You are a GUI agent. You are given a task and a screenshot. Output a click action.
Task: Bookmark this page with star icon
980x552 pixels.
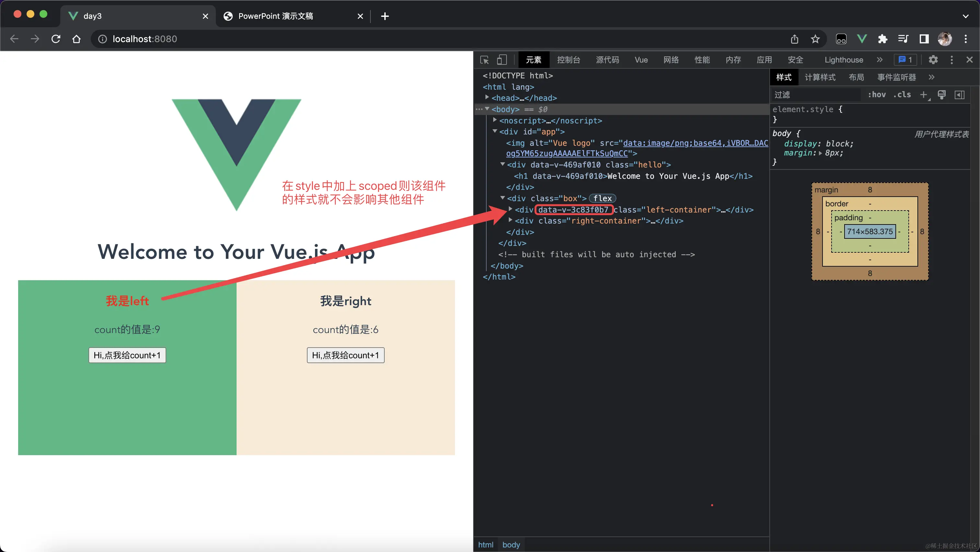pyautogui.click(x=815, y=39)
